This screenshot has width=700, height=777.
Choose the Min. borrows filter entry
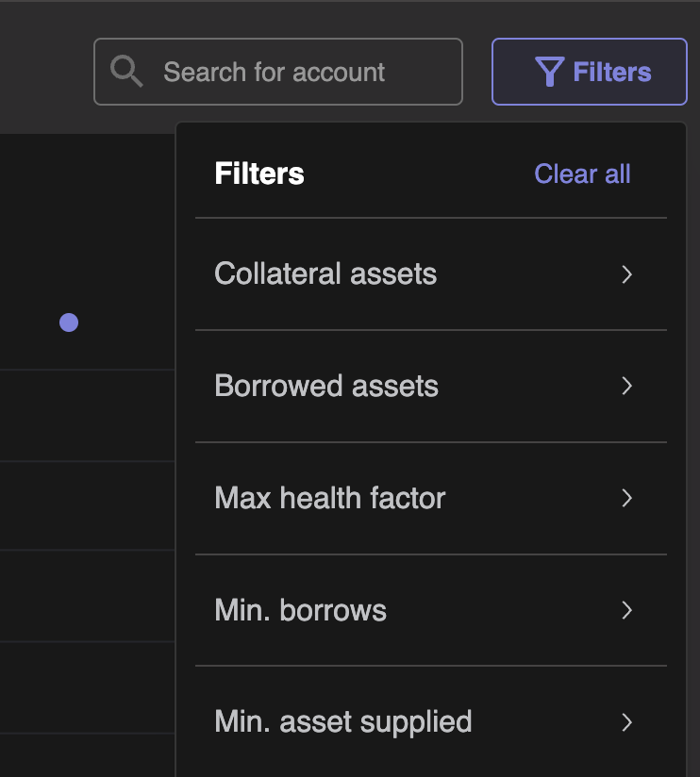[301, 610]
